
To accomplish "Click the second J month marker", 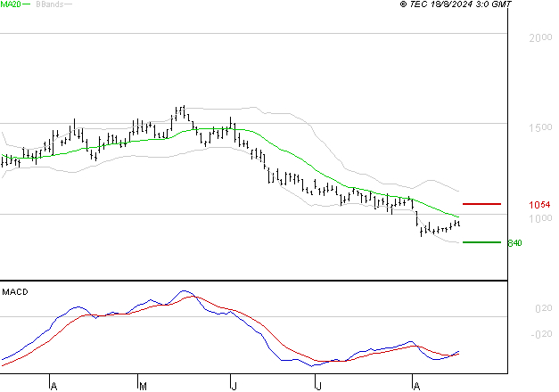I will [318, 387].
